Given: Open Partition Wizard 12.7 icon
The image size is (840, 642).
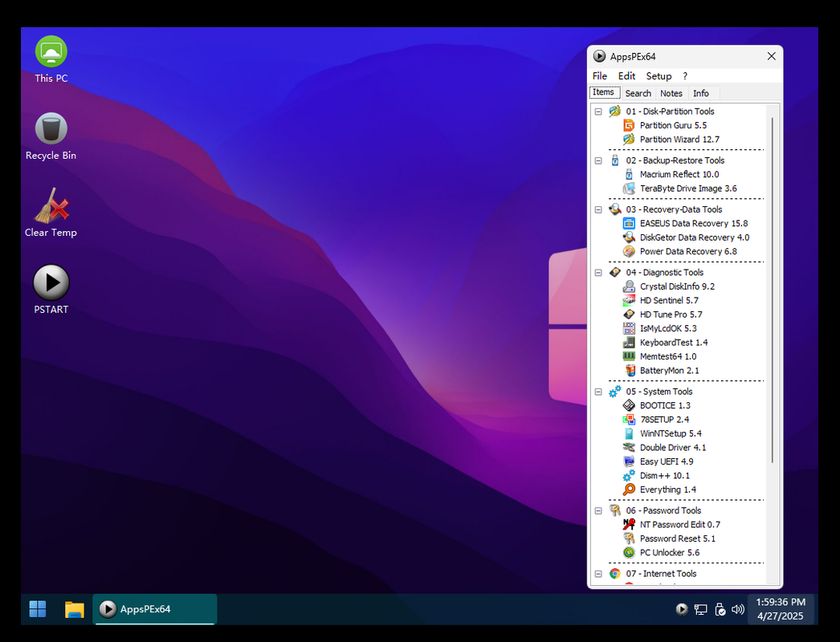Looking at the screenshot, I should point(629,139).
